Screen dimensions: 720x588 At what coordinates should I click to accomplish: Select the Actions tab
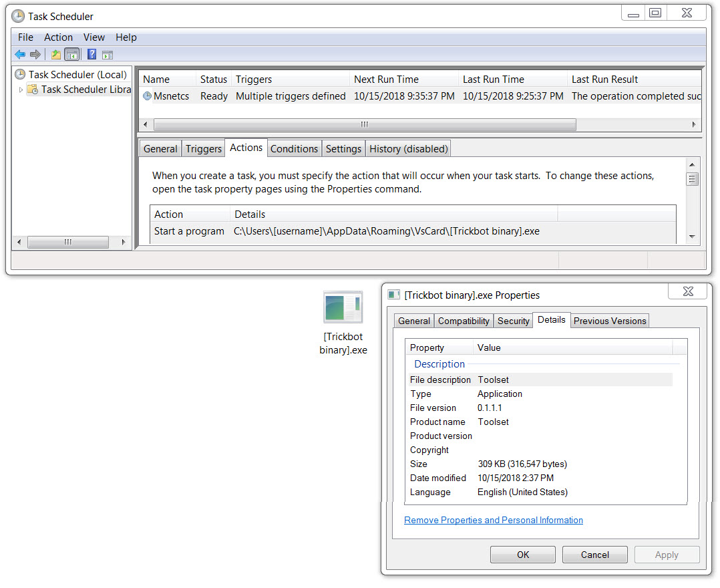coord(246,148)
